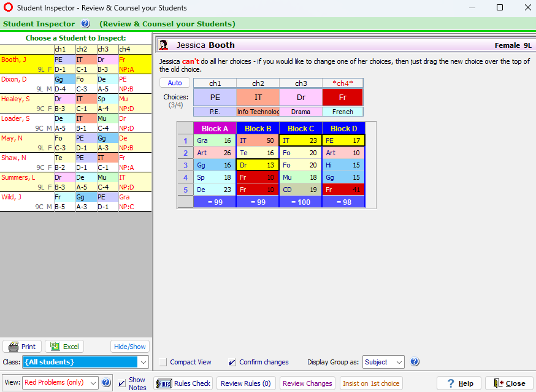536x392 pixels.
Task: Click the Block B header
Action: point(258,129)
